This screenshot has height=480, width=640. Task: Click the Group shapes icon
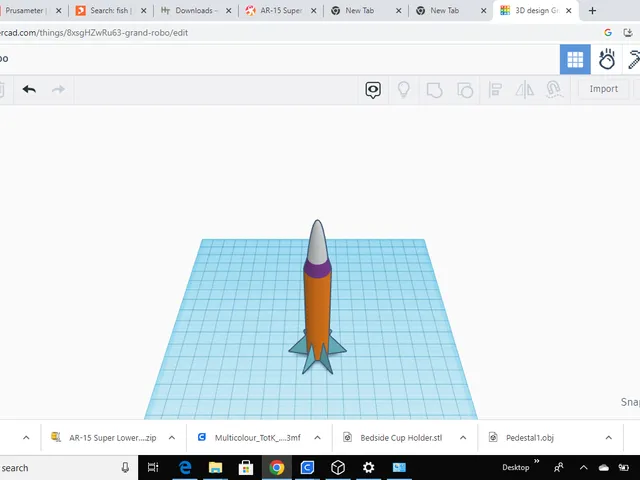tap(434, 90)
